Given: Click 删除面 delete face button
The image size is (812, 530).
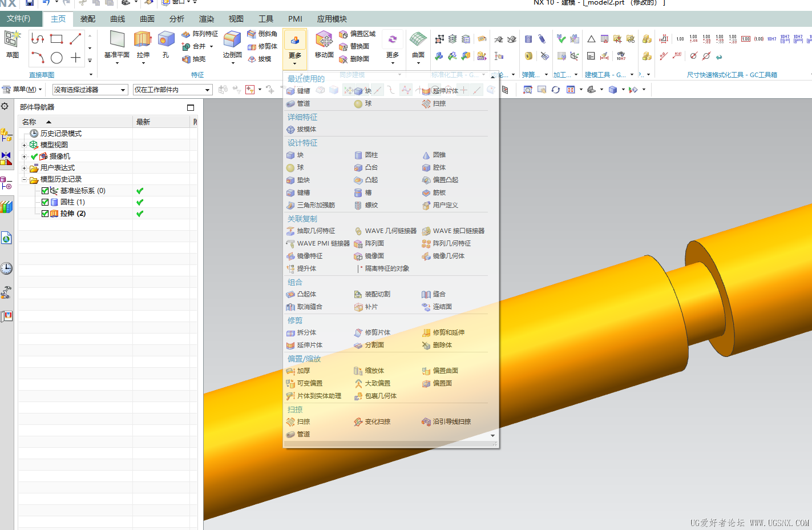Looking at the screenshot, I should click(354, 59).
